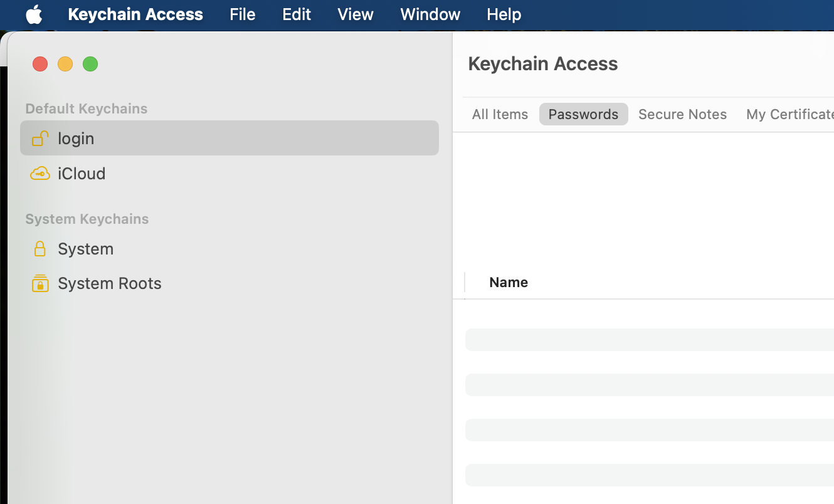
Task: Open the Apple menu
Action: pyautogui.click(x=34, y=14)
